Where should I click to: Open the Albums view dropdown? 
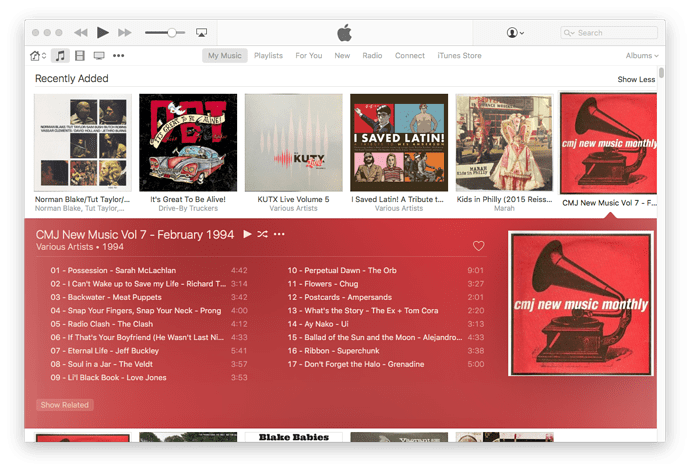pyautogui.click(x=642, y=56)
